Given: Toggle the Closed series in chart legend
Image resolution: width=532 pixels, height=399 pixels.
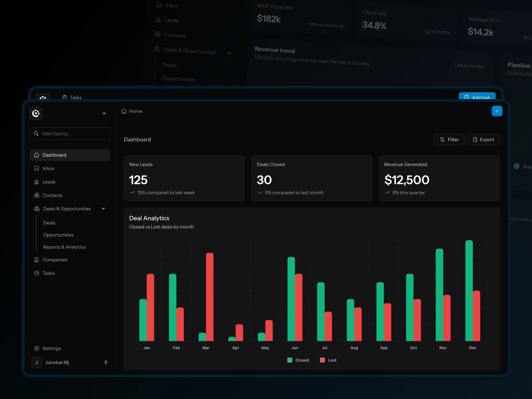Looking at the screenshot, I should pos(298,360).
